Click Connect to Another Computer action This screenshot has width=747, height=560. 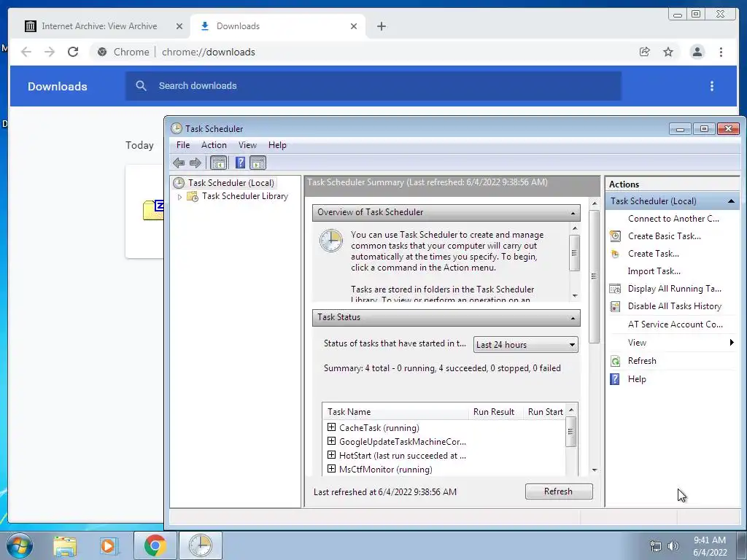coord(673,219)
